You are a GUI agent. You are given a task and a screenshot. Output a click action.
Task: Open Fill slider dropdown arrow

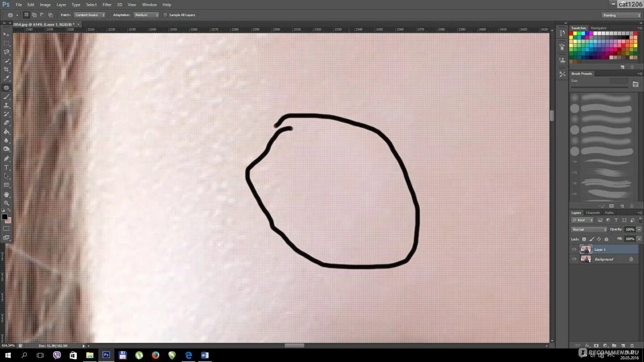[x=639, y=239]
